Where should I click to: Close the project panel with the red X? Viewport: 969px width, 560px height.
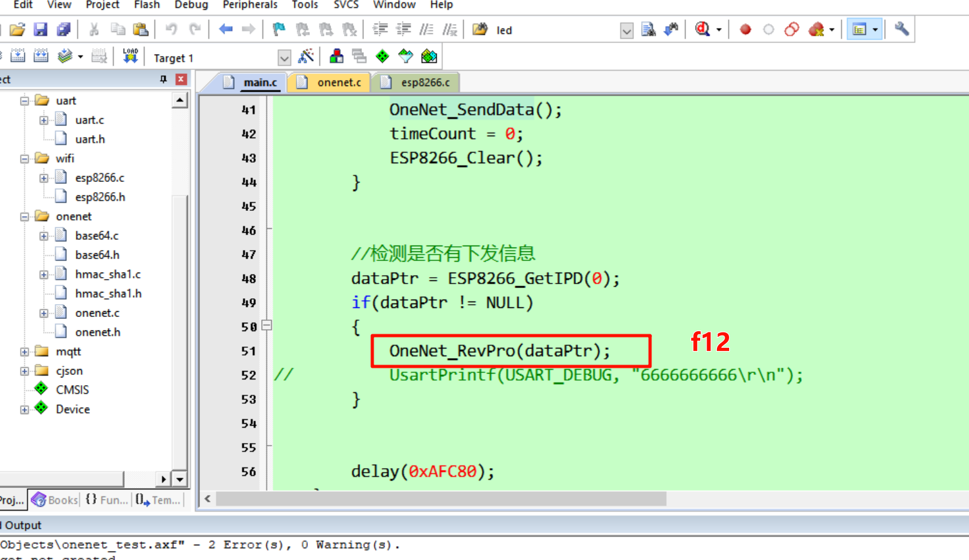[181, 79]
